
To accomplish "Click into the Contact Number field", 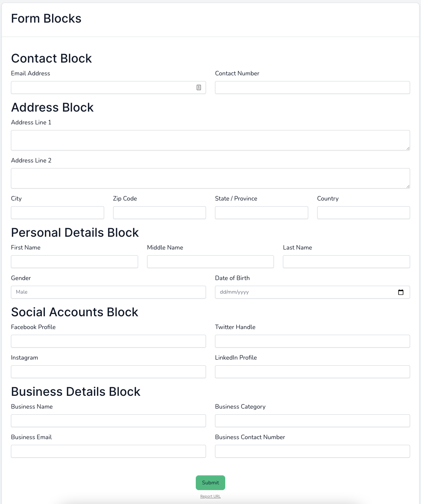I will pos(312,87).
